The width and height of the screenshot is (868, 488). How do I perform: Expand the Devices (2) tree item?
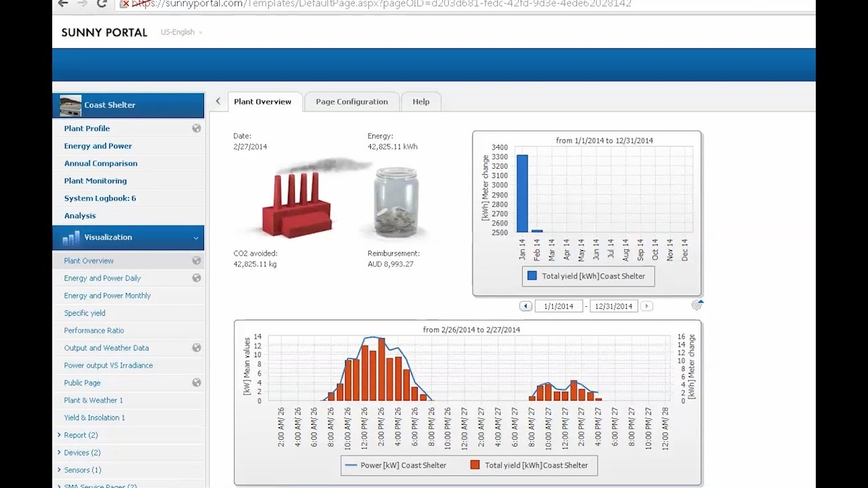pyautogui.click(x=81, y=452)
